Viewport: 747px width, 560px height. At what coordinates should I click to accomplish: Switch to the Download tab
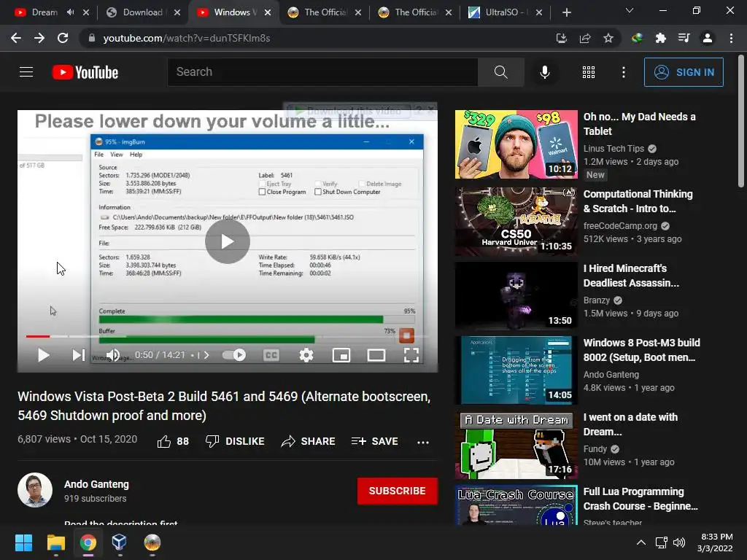(x=143, y=12)
